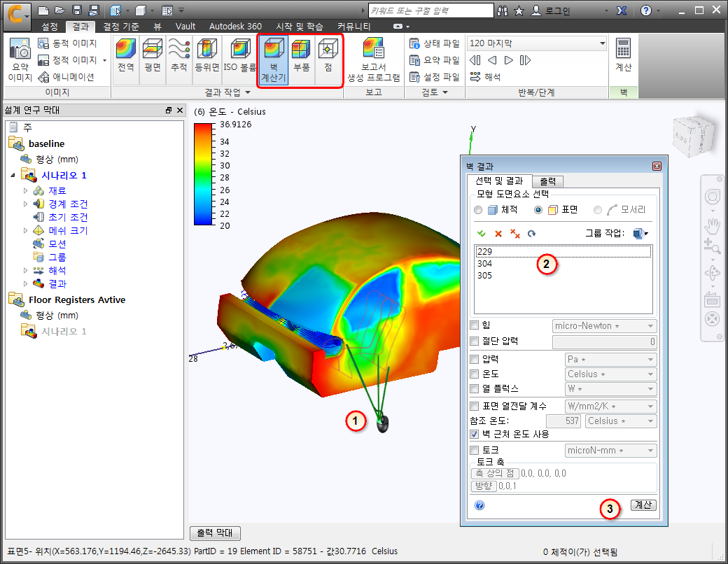This screenshot has width=728, height=564.
Task: Click the binoculars search icon
Action: click(x=503, y=10)
